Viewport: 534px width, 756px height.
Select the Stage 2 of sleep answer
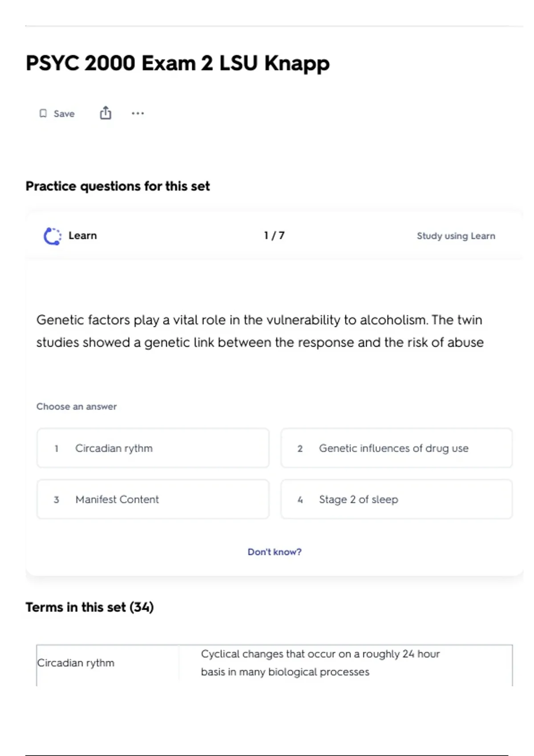(396, 499)
